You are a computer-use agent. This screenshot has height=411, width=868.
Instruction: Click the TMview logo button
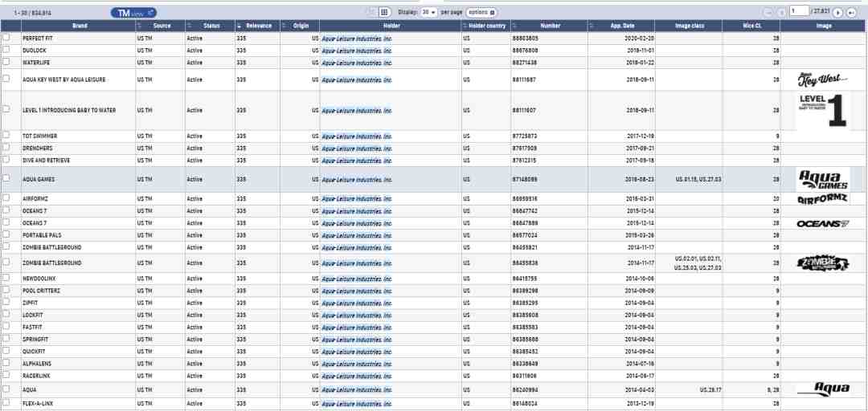pos(133,12)
